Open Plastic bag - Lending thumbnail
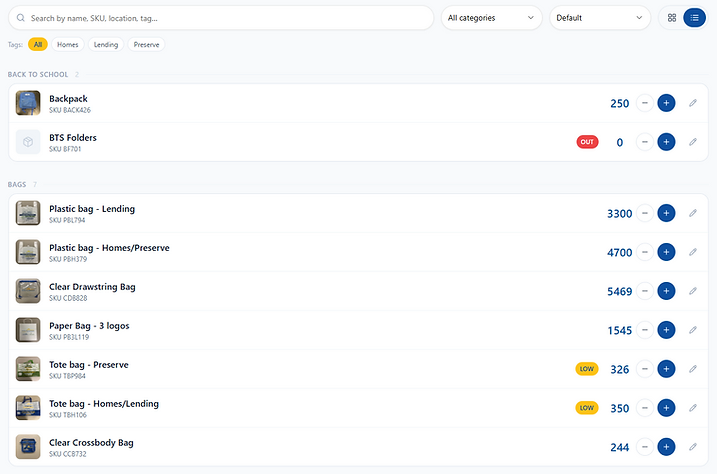The height and width of the screenshot is (474, 717). pyautogui.click(x=28, y=213)
